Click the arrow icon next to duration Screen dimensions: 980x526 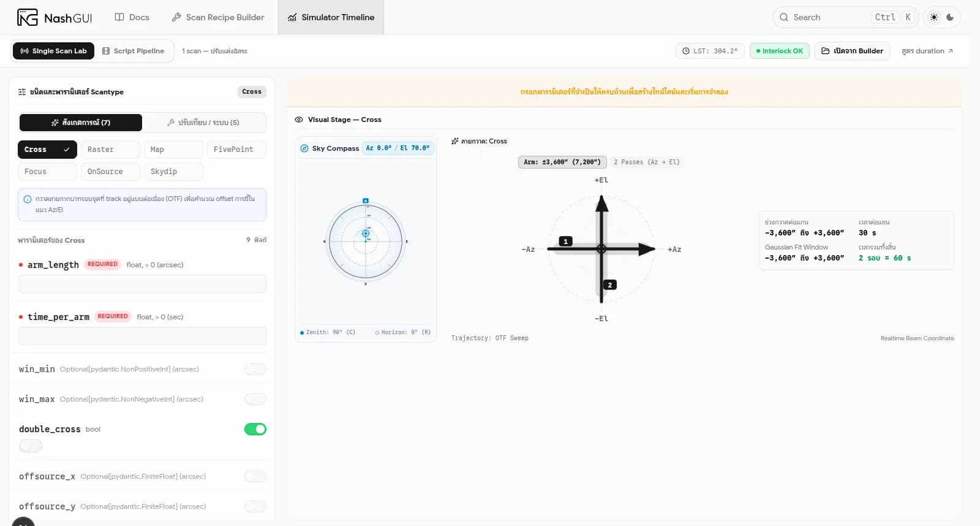(x=951, y=51)
